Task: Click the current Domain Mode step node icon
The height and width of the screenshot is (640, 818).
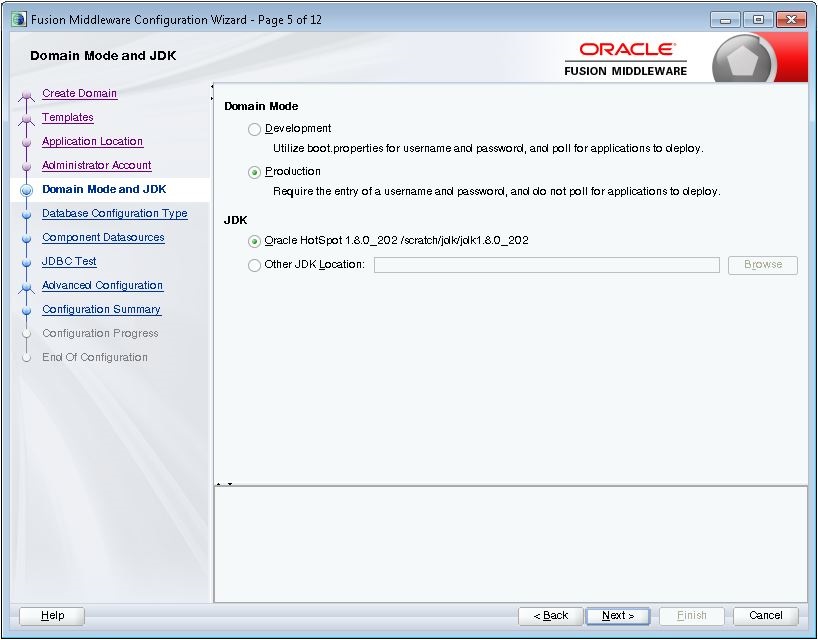Action: (x=27, y=190)
